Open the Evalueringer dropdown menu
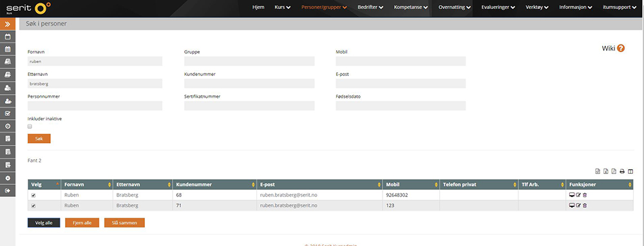644x246 pixels. pos(498,7)
